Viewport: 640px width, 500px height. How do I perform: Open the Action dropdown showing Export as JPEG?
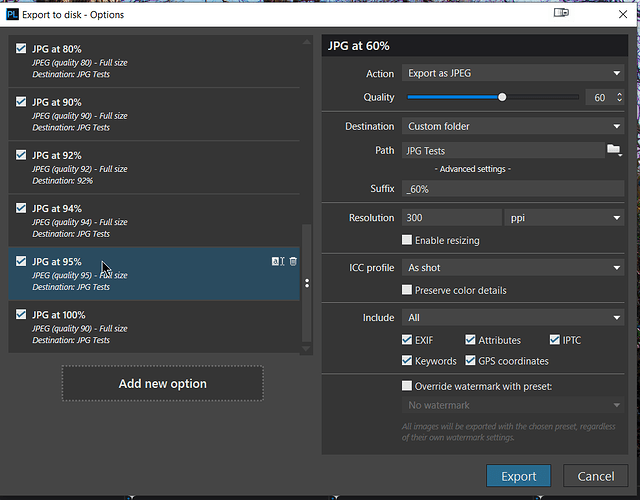[x=513, y=73]
